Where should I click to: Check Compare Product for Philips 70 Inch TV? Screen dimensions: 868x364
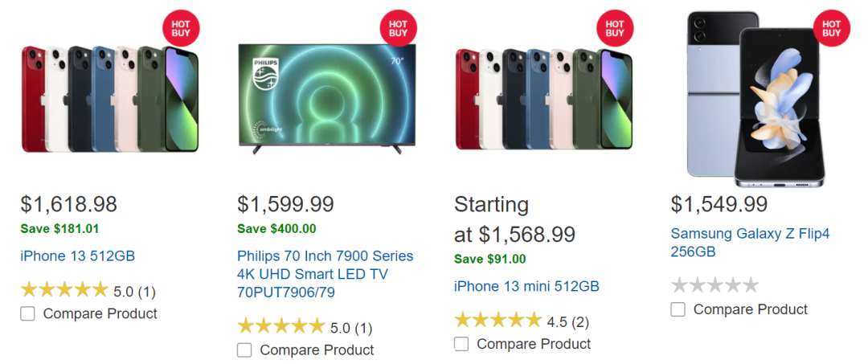pos(244,350)
